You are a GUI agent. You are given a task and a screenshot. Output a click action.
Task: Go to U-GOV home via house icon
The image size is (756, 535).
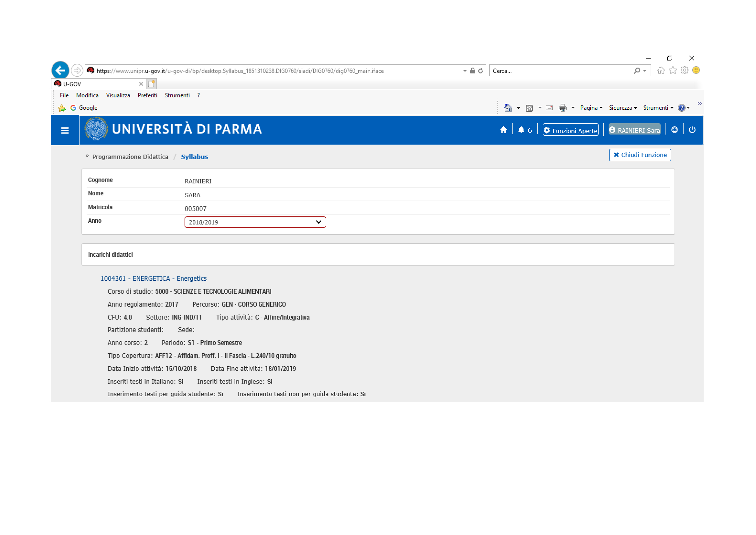(x=503, y=130)
